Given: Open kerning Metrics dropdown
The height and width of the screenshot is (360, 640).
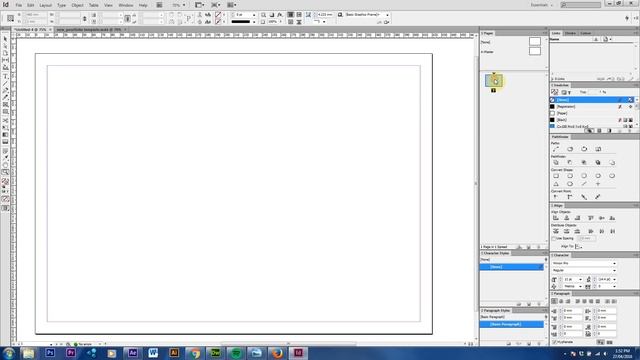Looking at the screenshot, I should click(580, 287).
